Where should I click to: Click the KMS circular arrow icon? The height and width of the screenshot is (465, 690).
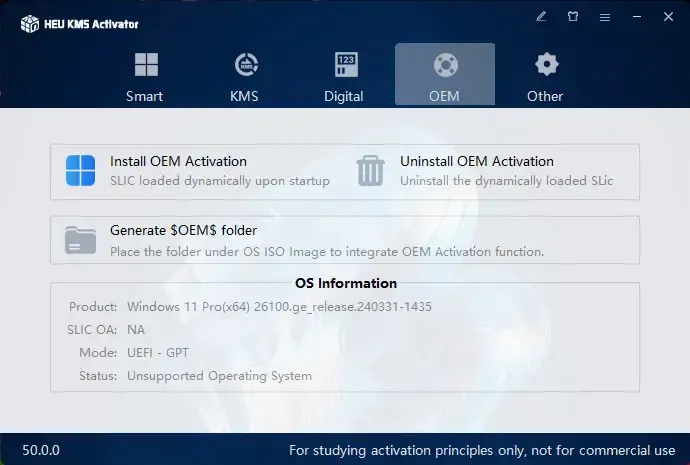[246, 65]
